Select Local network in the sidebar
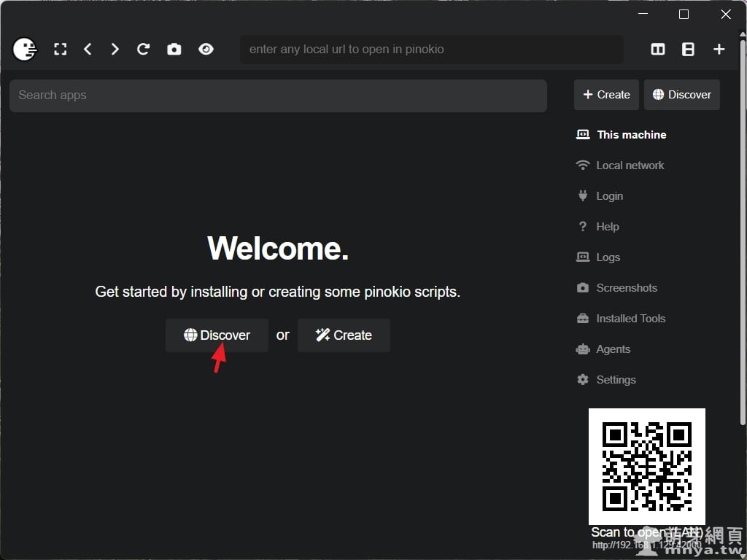Screen dimensions: 747x560 (630, 166)
